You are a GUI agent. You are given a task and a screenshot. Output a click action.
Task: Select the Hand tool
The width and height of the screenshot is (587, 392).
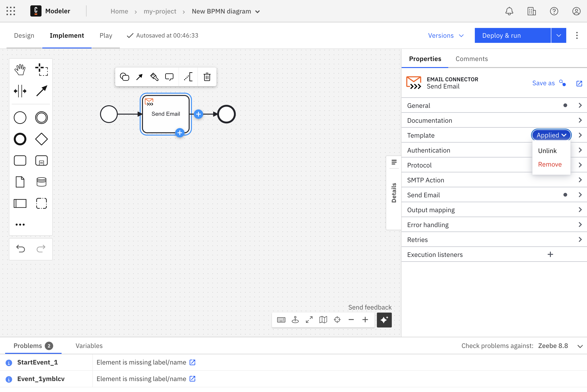coord(20,69)
